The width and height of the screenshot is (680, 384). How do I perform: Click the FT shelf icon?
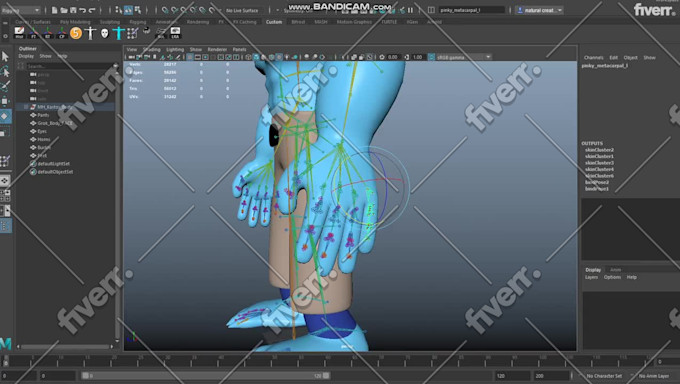click(x=33, y=33)
